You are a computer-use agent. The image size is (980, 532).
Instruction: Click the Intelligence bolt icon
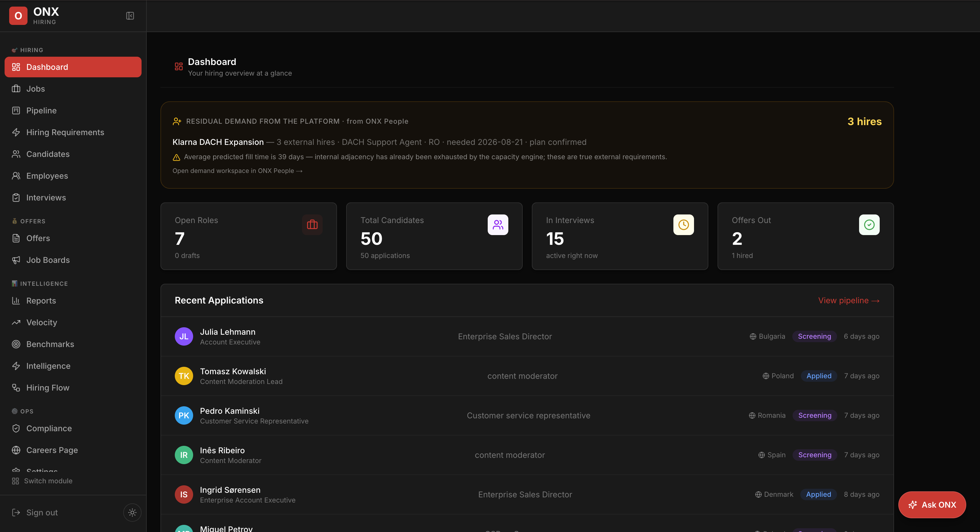(16, 366)
